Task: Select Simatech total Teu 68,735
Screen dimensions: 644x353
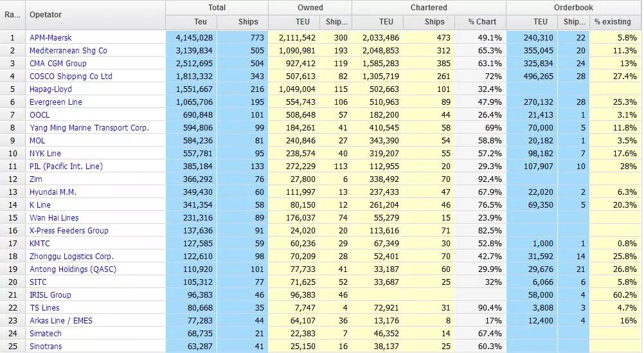Action: tap(200, 333)
